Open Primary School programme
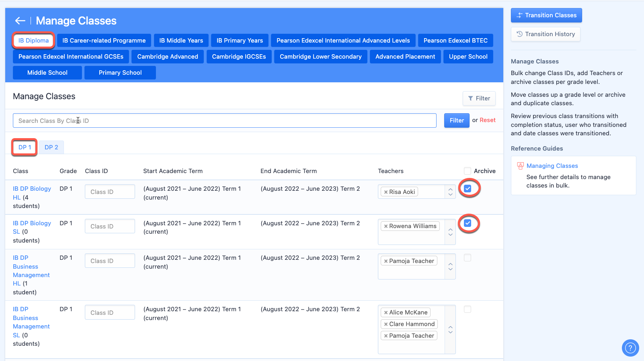644x361 pixels. pos(120,73)
